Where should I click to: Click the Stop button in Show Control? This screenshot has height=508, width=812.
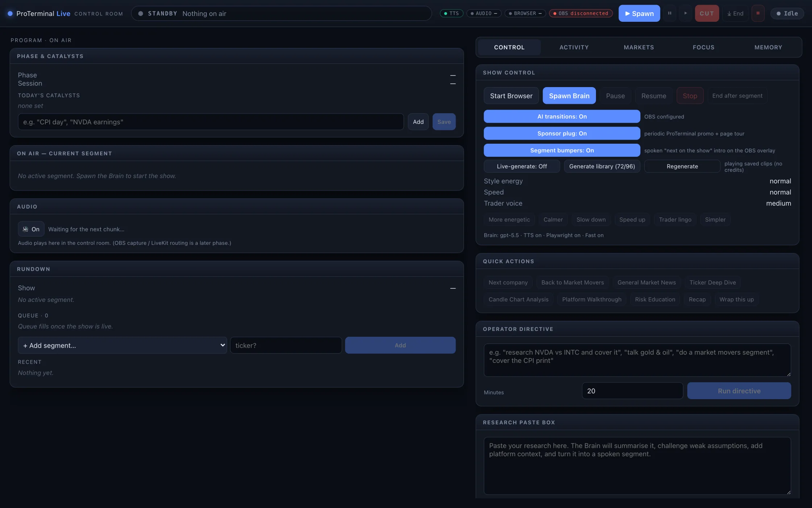coord(690,96)
